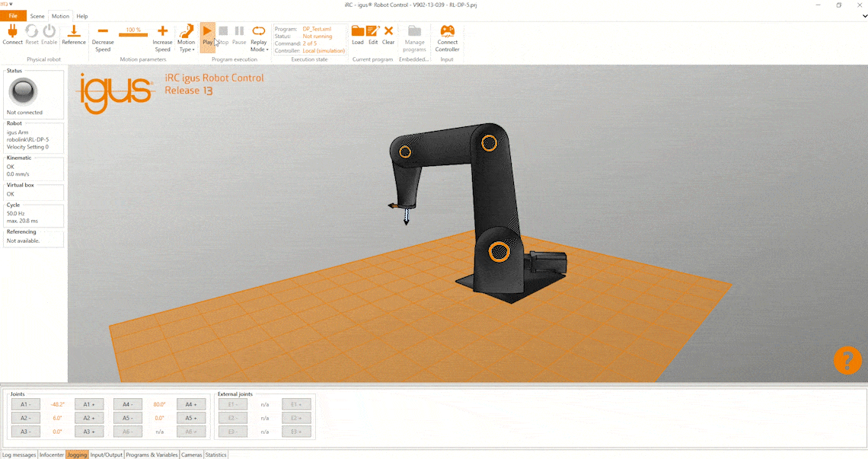
Task: Select the Jogging tab
Action: click(77, 454)
